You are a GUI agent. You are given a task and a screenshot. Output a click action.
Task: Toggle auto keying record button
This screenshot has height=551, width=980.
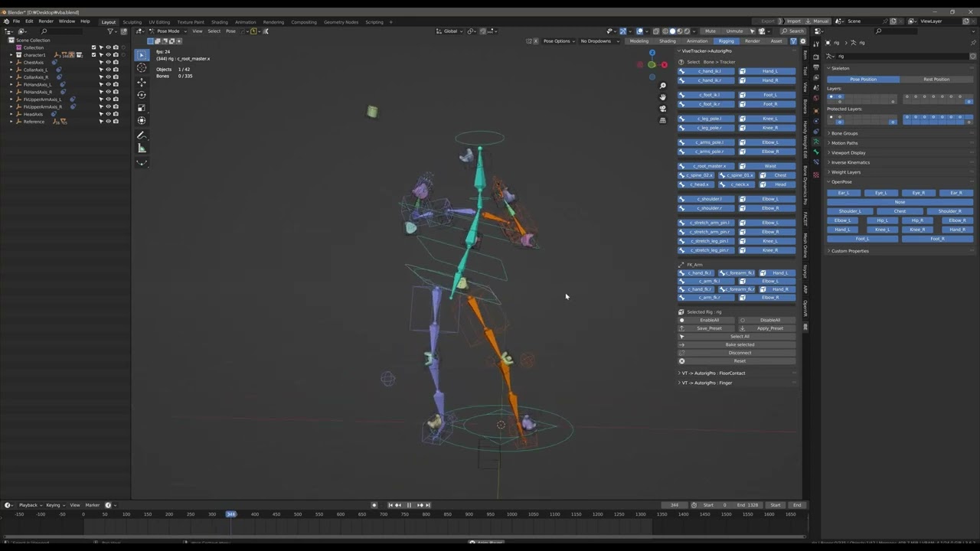374,505
